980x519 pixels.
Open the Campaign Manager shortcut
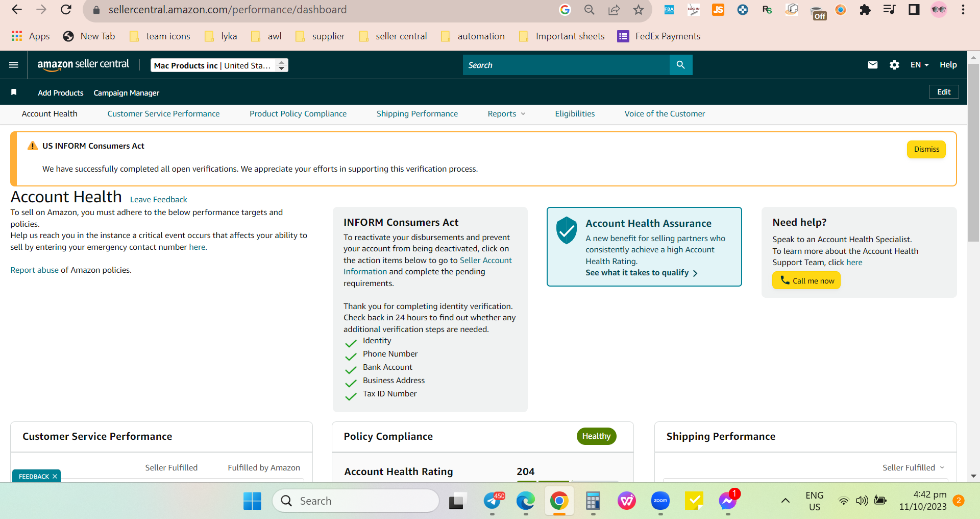127,93
